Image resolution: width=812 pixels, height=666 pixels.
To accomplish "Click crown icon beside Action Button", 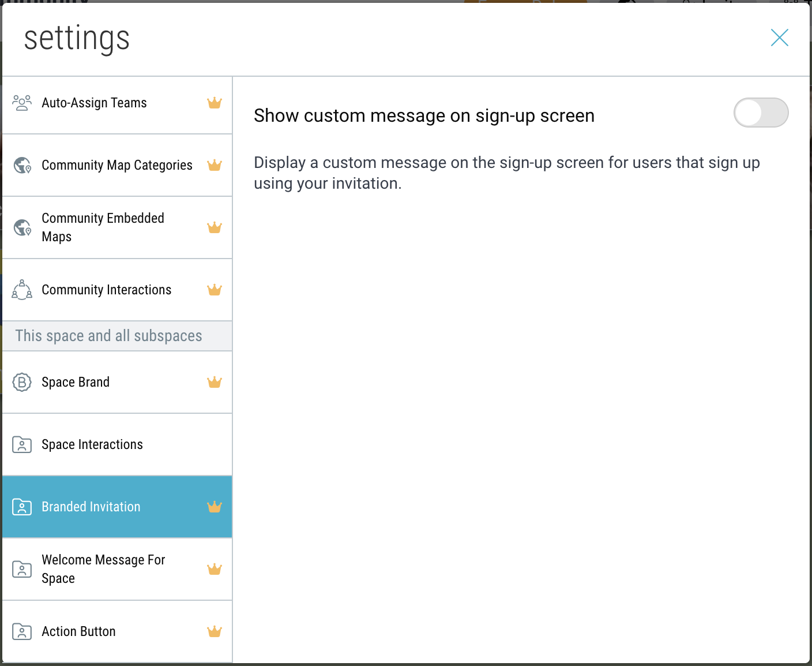I will [215, 631].
